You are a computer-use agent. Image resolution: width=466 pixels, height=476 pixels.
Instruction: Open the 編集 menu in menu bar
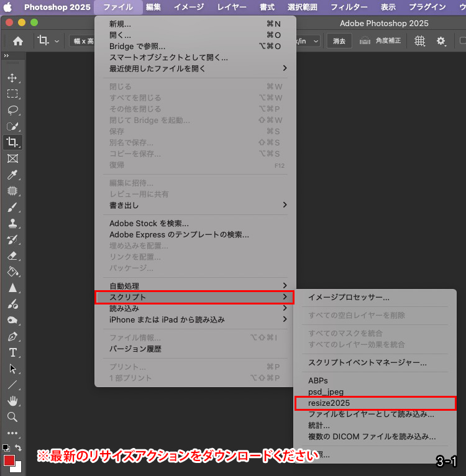[x=153, y=7]
